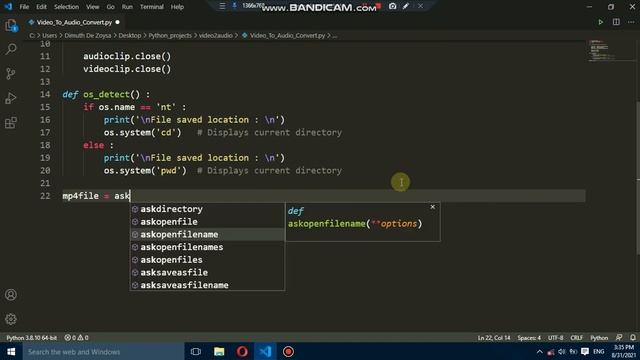Choose asksaveasfile from the suggestions list

[x=207, y=272]
